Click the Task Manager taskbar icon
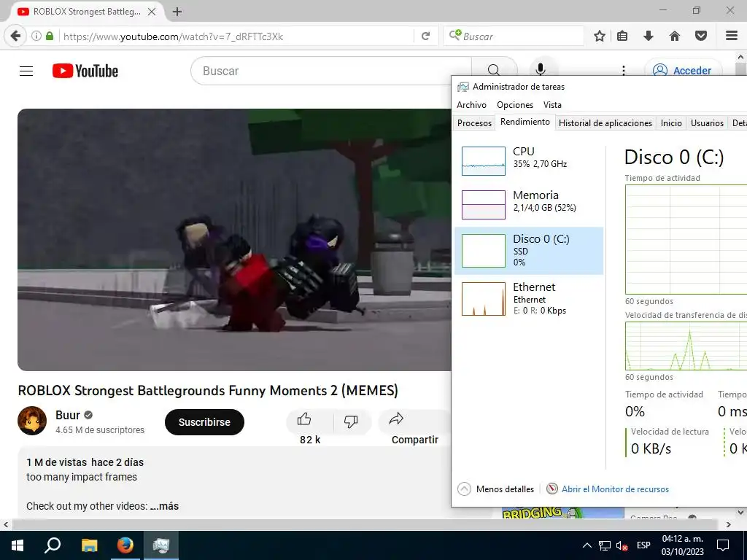747x560 pixels. pos(161,545)
